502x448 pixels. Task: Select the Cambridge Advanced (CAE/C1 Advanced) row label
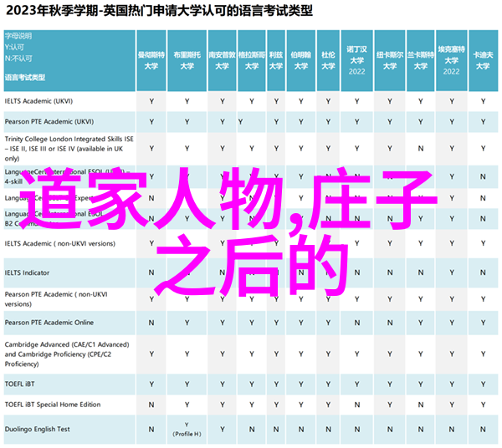[x=67, y=354]
